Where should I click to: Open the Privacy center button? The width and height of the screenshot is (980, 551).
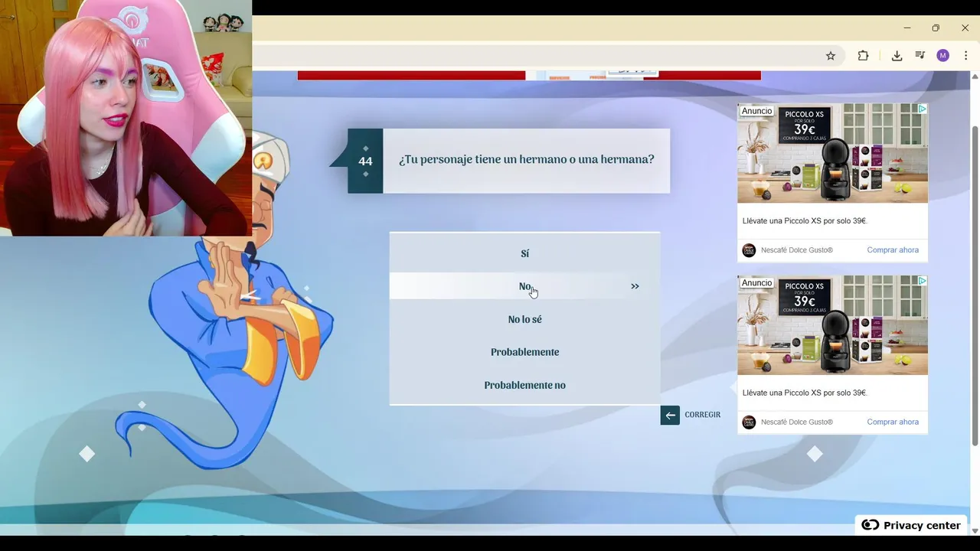click(911, 525)
